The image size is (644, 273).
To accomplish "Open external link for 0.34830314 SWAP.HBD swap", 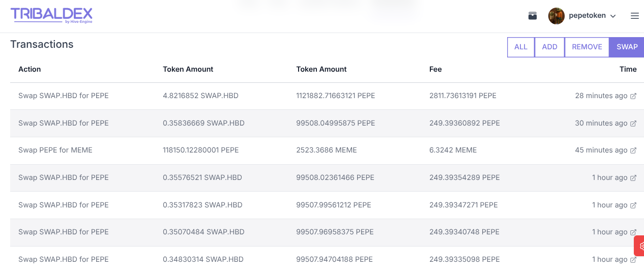I will 633,260.
